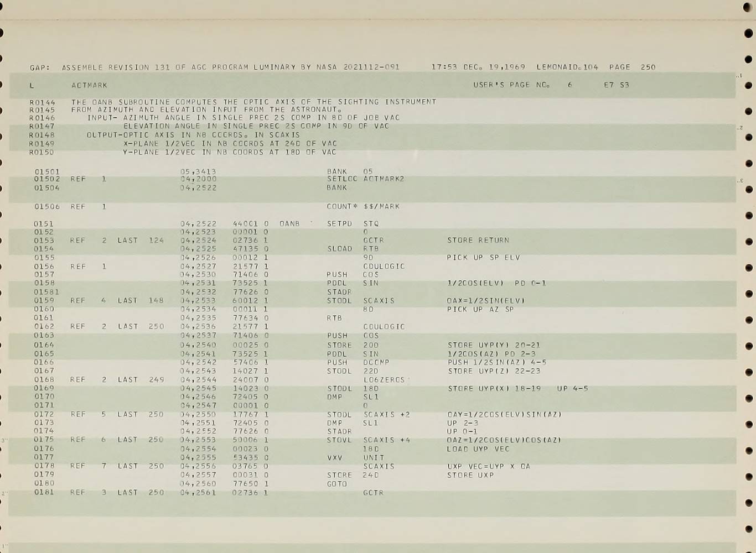Click the 'GOTO' opcode on line 0180
This screenshot has width=756, height=553.
click(x=337, y=484)
